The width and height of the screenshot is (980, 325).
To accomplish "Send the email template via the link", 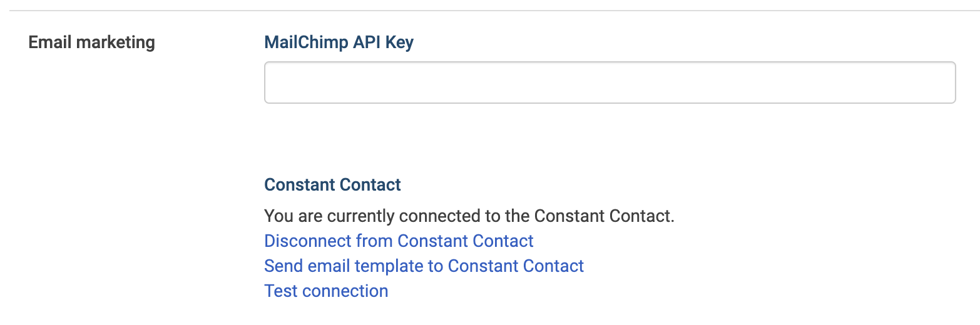I will coord(424,266).
